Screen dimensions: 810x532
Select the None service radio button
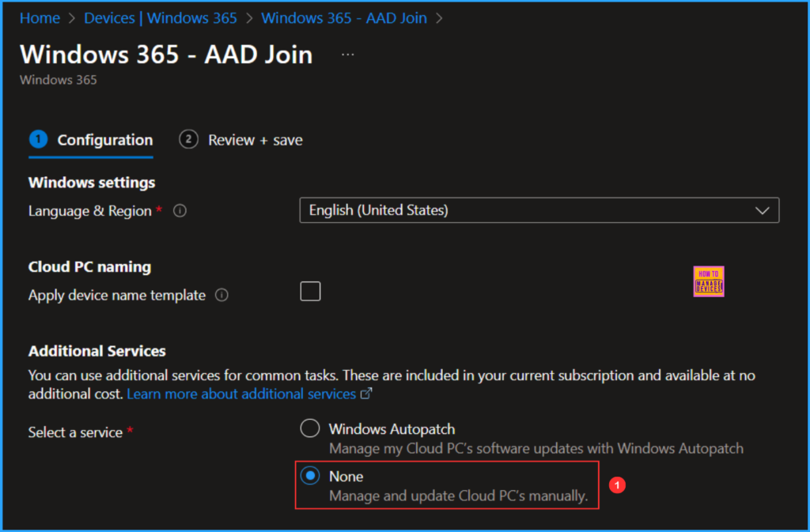[x=310, y=476]
